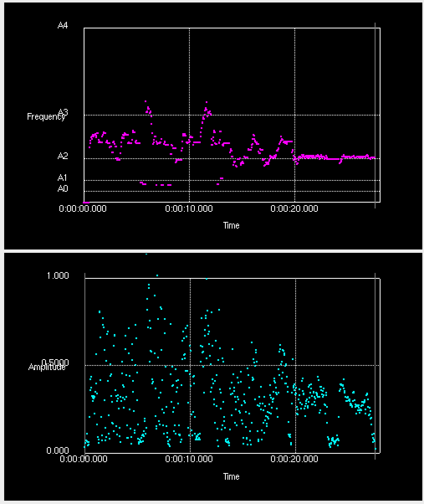Click 0:00:20.000 time label under frequency plot

(x=294, y=208)
